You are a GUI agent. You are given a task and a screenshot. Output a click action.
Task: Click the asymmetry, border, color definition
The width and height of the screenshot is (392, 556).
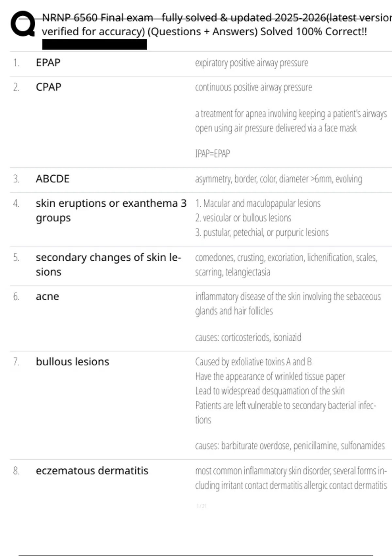pyautogui.click(x=279, y=179)
